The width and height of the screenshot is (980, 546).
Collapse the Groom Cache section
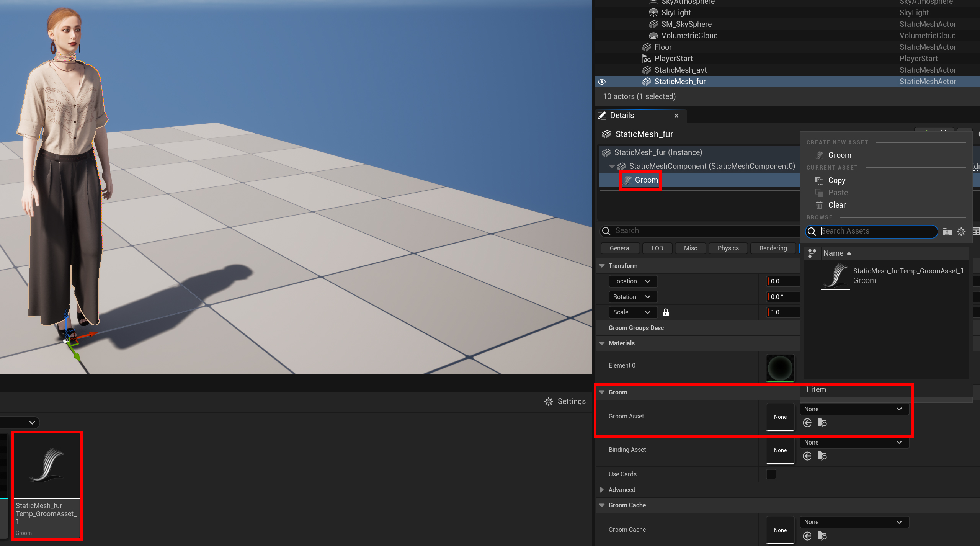[602, 505]
